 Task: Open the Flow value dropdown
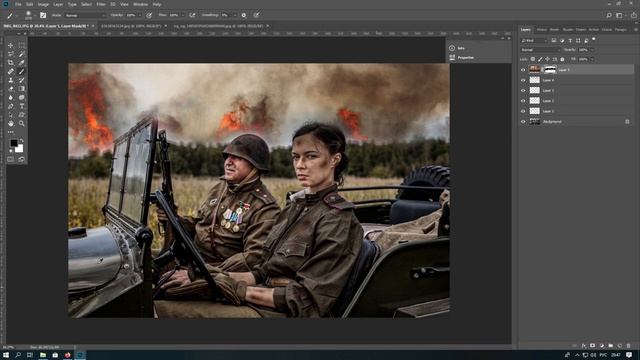pyautogui.click(x=182, y=15)
